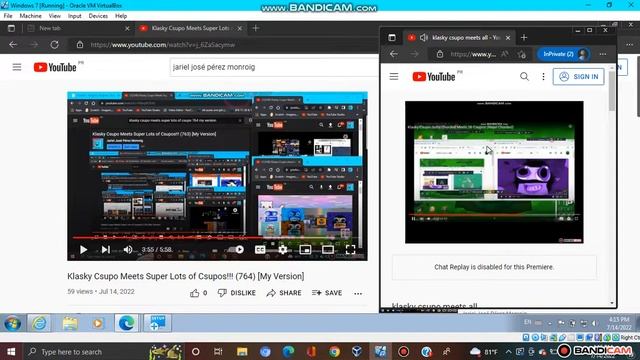This screenshot has width=640, height=360.
Task: Reload the page in main browser window
Action: 54,45
